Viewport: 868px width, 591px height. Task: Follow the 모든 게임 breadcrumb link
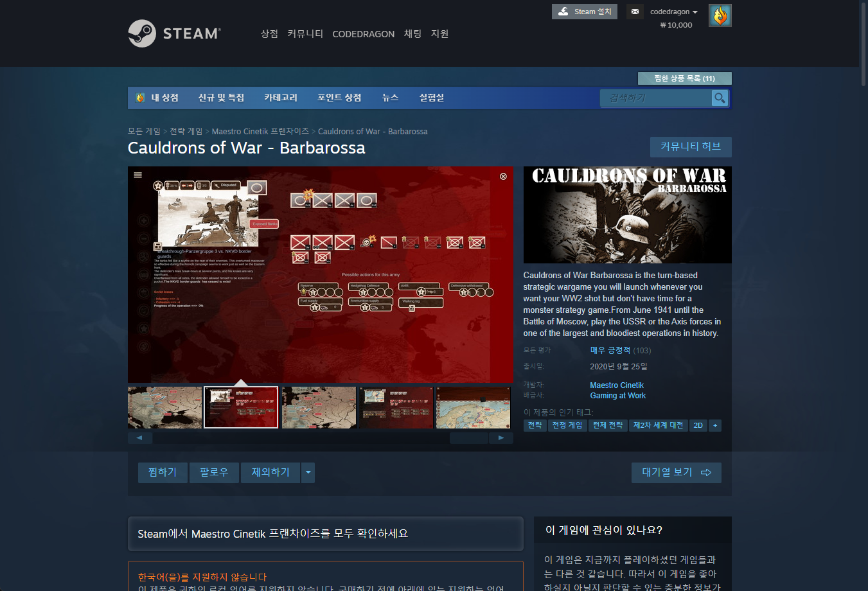click(144, 131)
